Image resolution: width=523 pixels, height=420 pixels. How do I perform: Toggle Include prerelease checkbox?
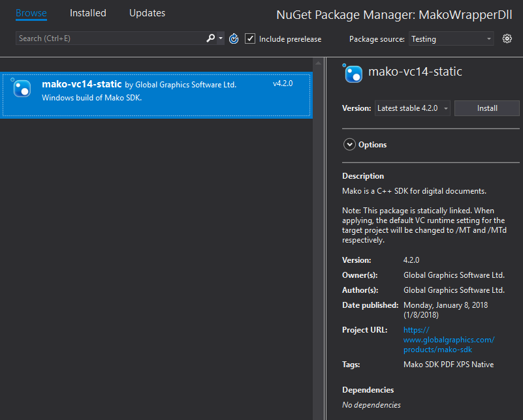point(250,38)
